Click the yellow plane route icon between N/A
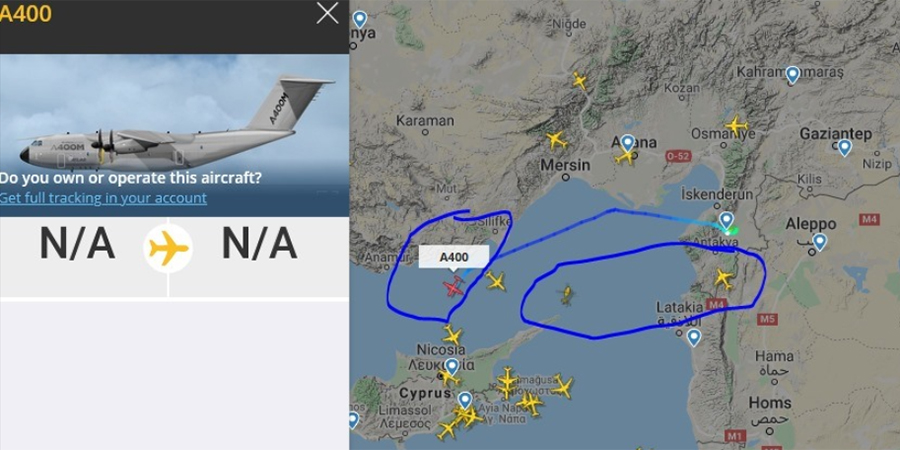 (x=168, y=249)
